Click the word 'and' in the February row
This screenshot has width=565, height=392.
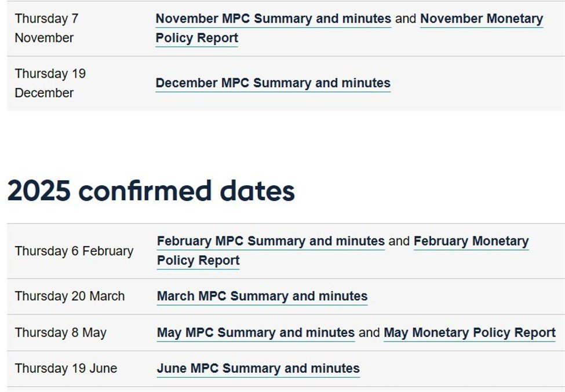pyautogui.click(x=399, y=241)
